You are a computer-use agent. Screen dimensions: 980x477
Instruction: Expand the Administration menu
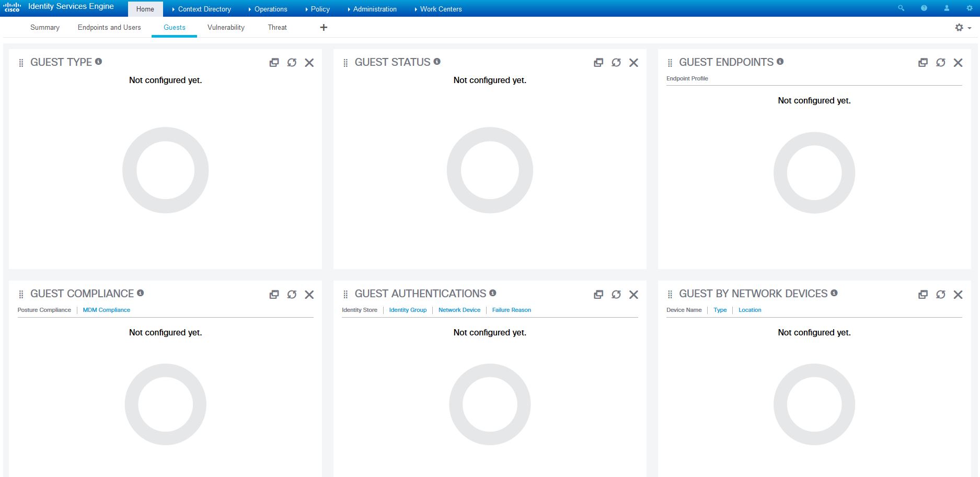coord(372,9)
